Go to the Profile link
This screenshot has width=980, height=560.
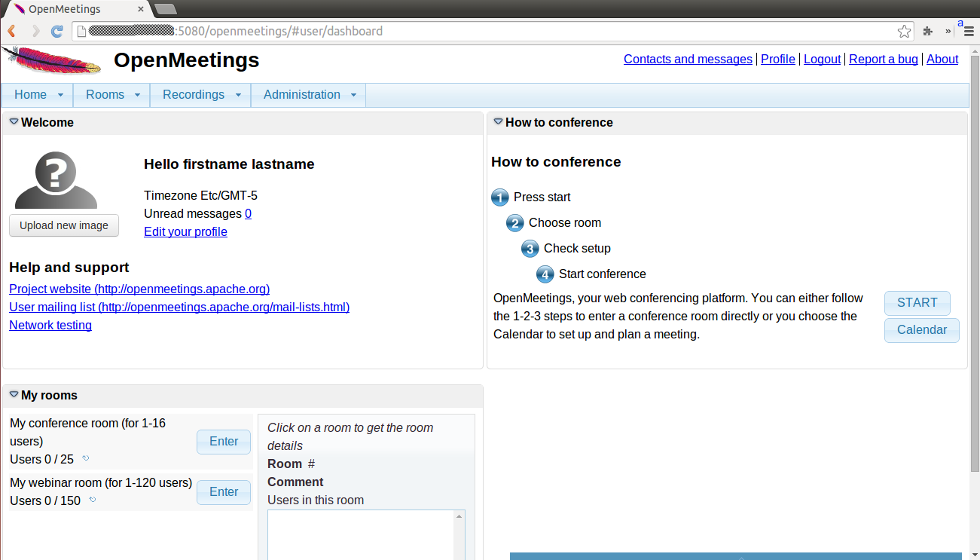(x=778, y=60)
